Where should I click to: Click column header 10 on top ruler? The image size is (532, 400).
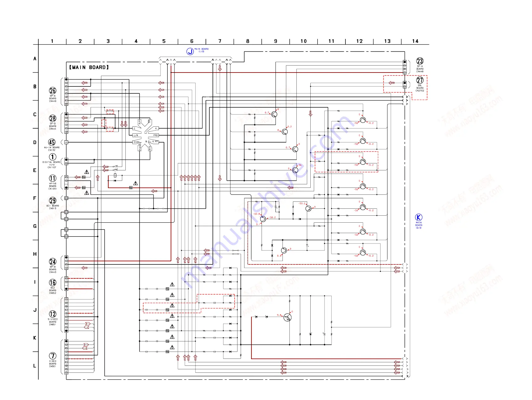[x=303, y=41]
